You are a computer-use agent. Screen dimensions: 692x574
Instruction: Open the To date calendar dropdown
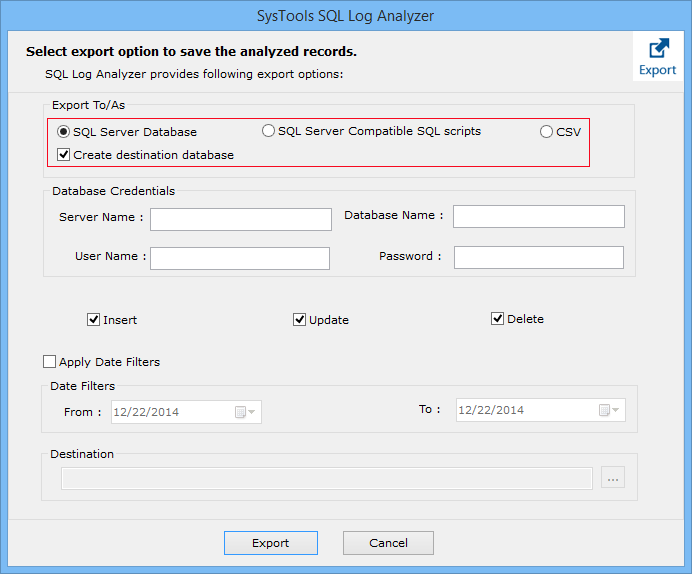pos(609,411)
